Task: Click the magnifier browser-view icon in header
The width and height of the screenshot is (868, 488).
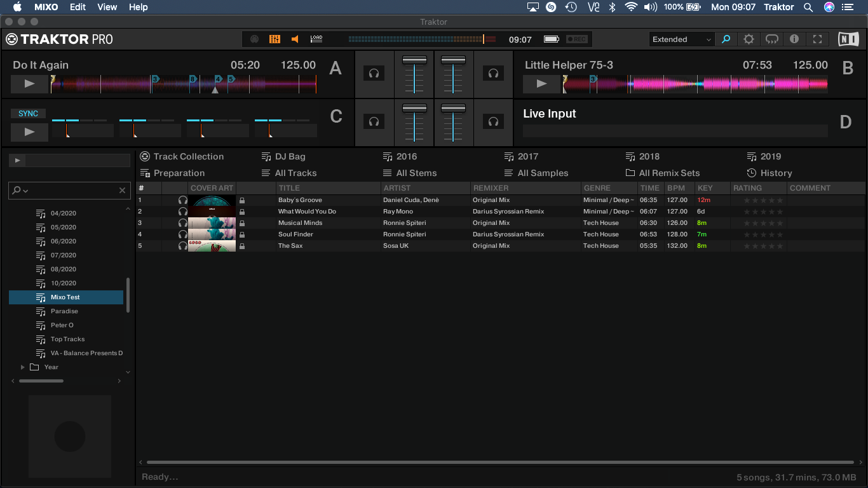Action: 725,39
